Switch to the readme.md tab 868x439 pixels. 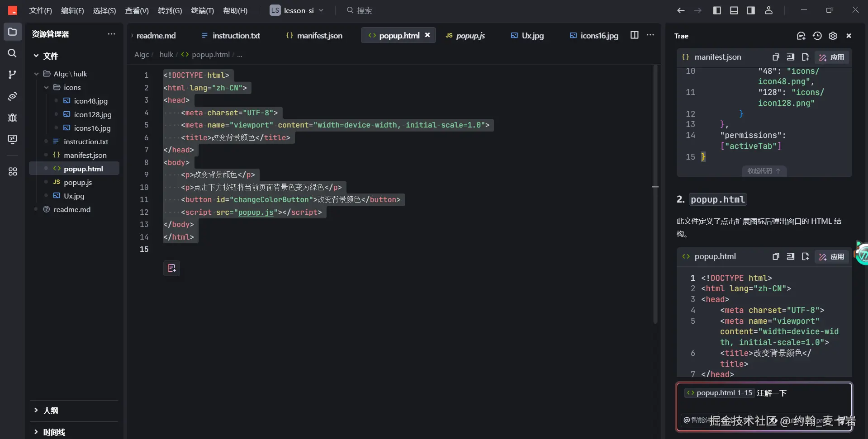pyautogui.click(x=156, y=35)
